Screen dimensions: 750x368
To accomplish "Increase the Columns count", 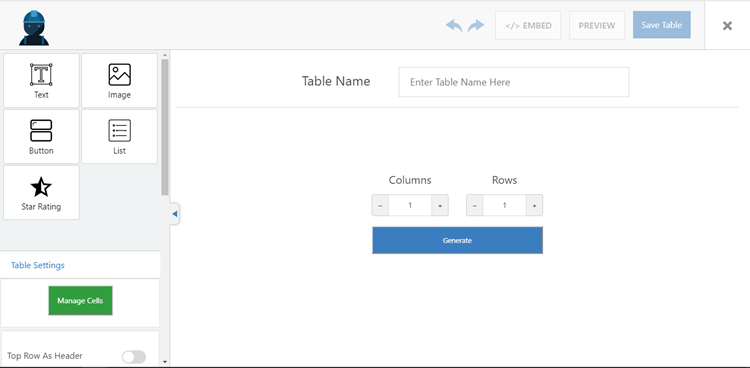I will click(440, 205).
